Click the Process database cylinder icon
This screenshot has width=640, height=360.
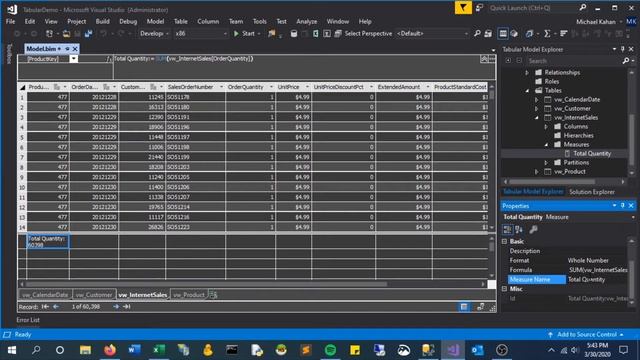pos(293,33)
